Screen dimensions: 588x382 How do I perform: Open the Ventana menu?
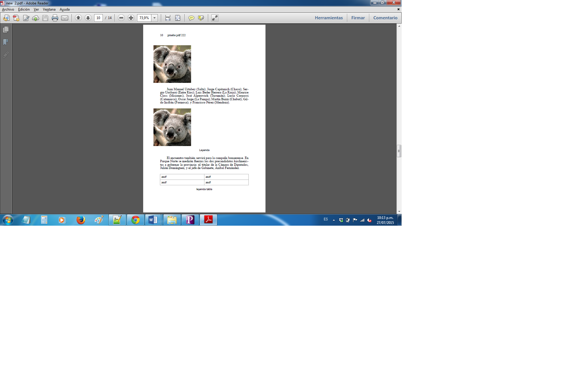pos(49,9)
